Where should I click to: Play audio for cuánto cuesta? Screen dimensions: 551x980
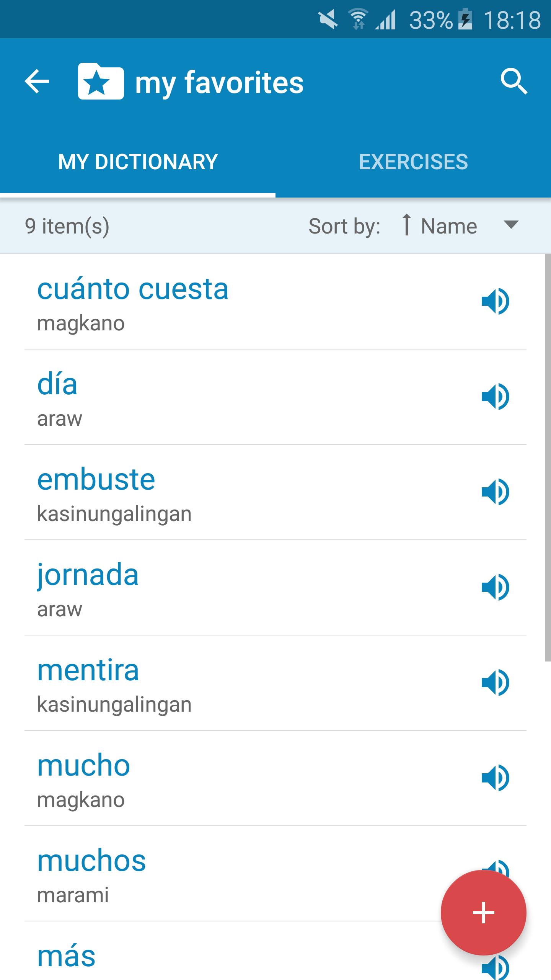tap(496, 302)
